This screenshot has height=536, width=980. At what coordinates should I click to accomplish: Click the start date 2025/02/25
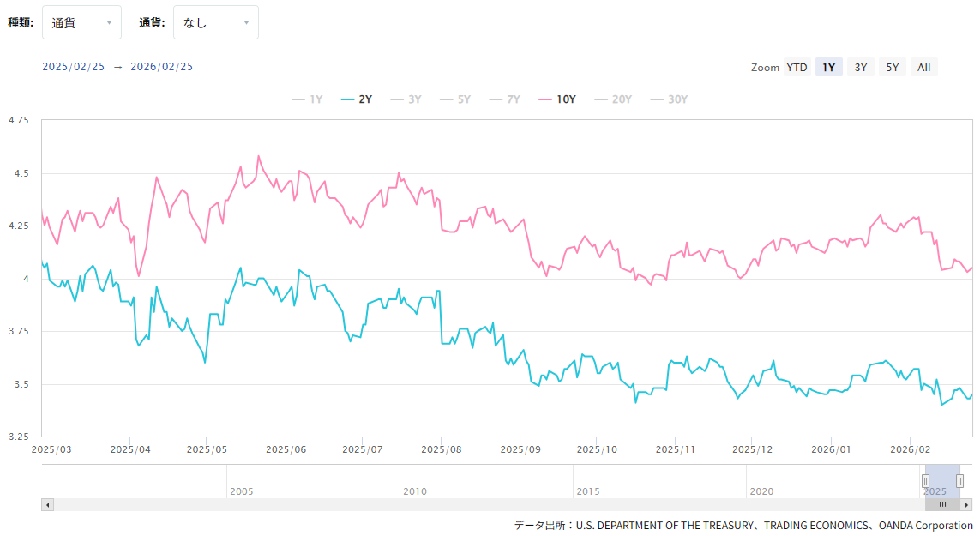click(x=74, y=67)
